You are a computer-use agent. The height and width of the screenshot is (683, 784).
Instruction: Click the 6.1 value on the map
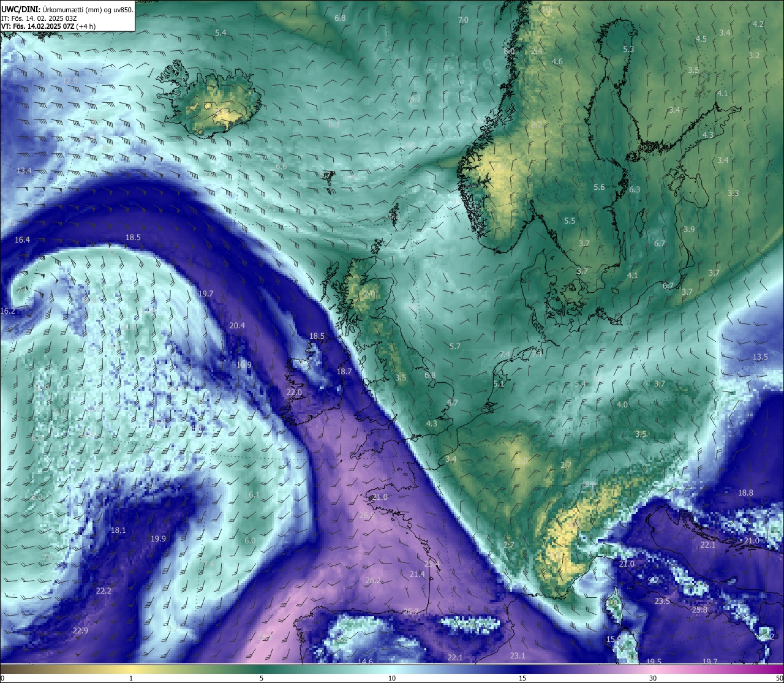pyautogui.click(x=254, y=495)
